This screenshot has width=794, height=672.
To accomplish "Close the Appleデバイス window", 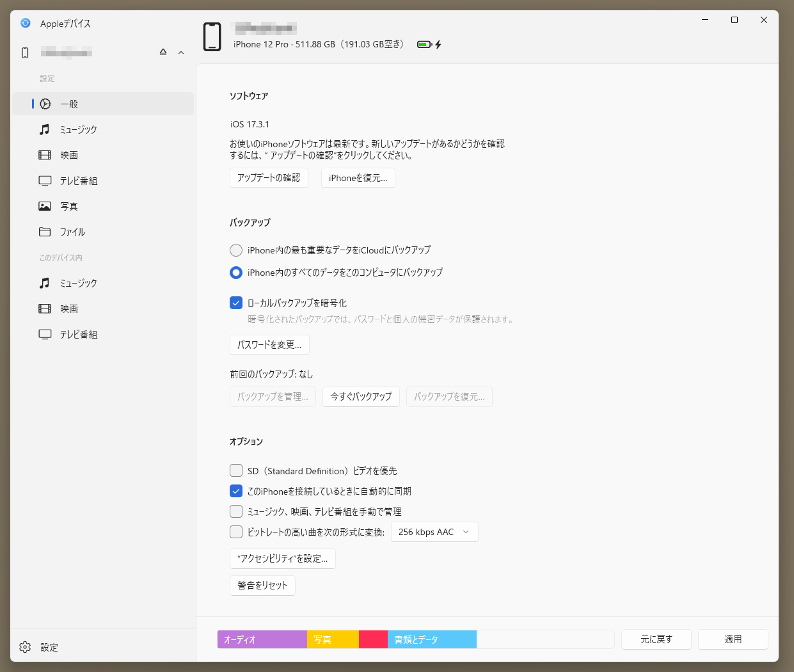I will click(x=764, y=20).
